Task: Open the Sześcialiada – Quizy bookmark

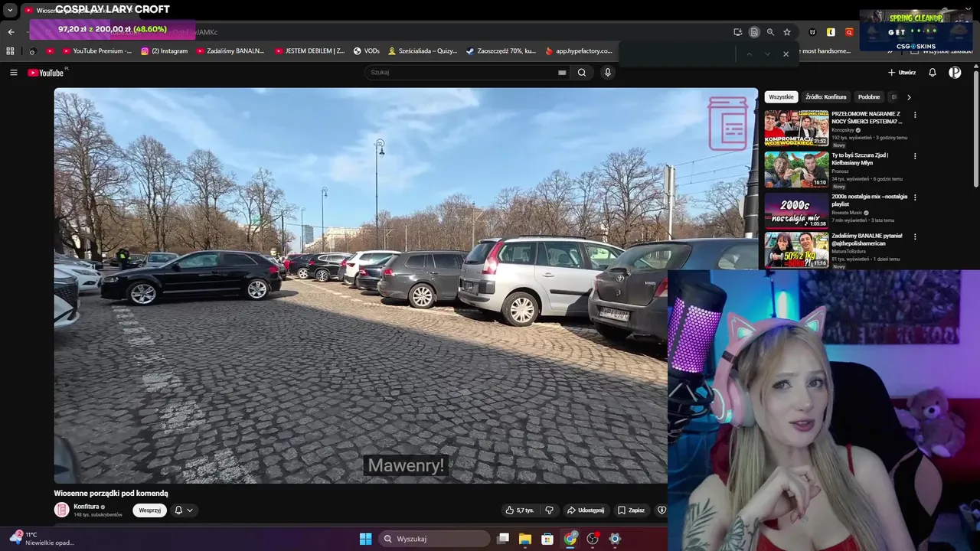Action: click(423, 51)
